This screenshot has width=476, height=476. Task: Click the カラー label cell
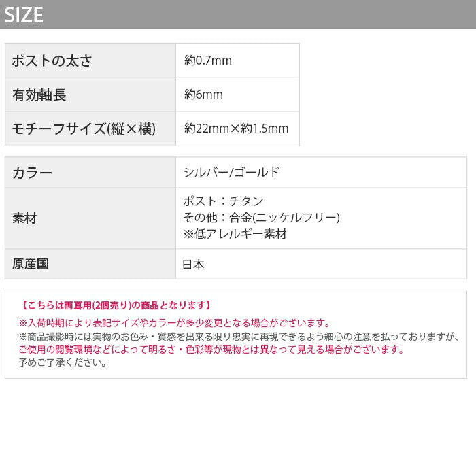33,173
